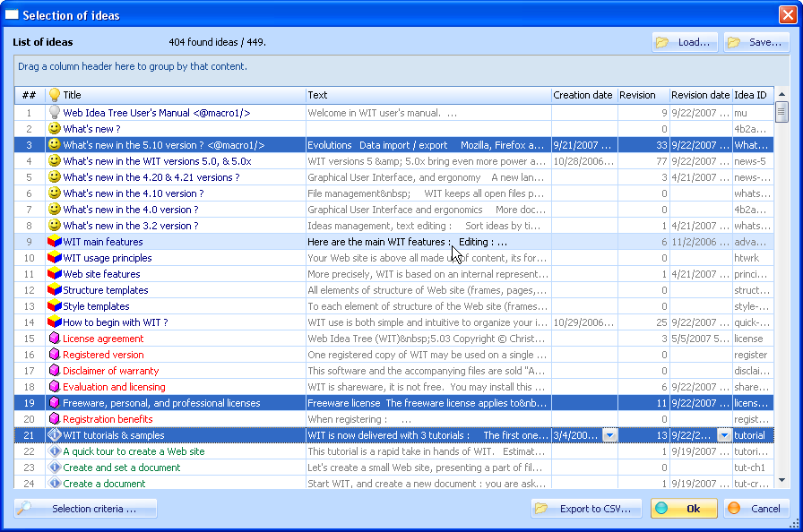Click the diamond icon beside "License agreement"
803x532 pixels.
54,339
